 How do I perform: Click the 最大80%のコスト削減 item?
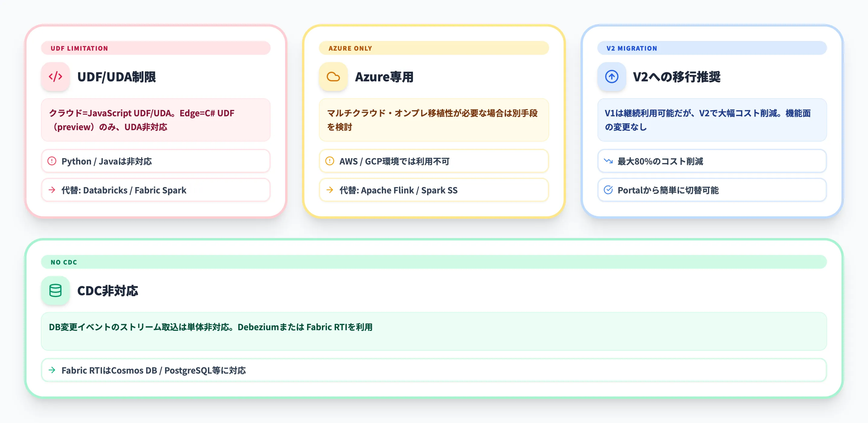pyautogui.click(x=712, y=161)
